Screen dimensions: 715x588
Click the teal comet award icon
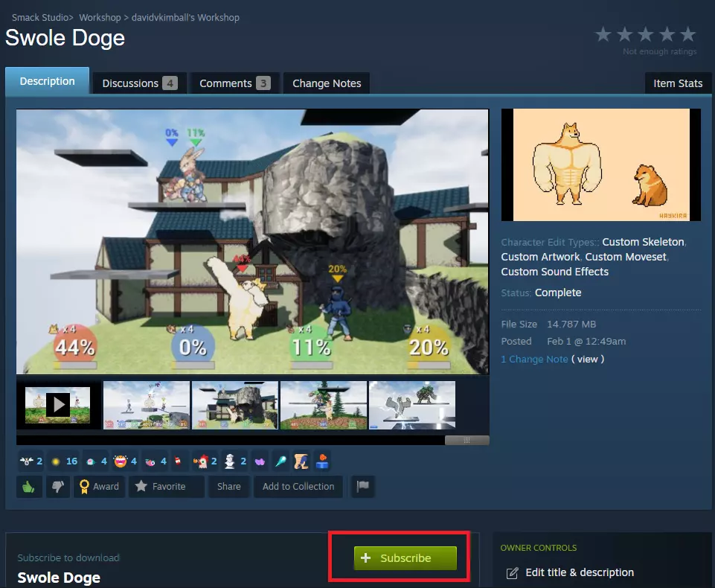[280, 461]
